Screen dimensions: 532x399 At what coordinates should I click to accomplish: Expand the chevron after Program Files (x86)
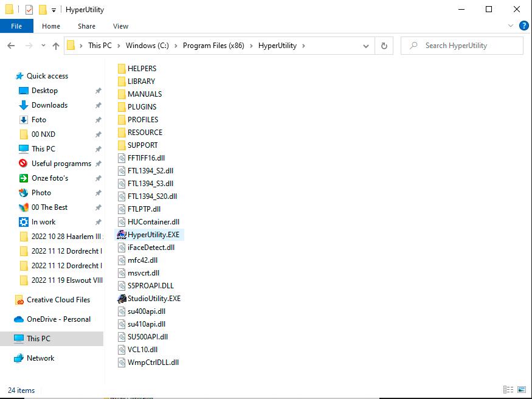click(251, 46)
